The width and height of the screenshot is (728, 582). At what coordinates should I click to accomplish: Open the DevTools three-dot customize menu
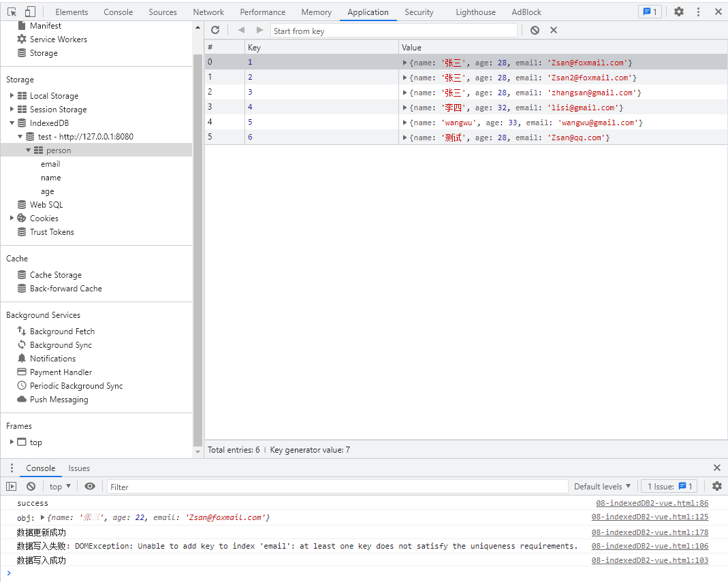pos(698,12)
